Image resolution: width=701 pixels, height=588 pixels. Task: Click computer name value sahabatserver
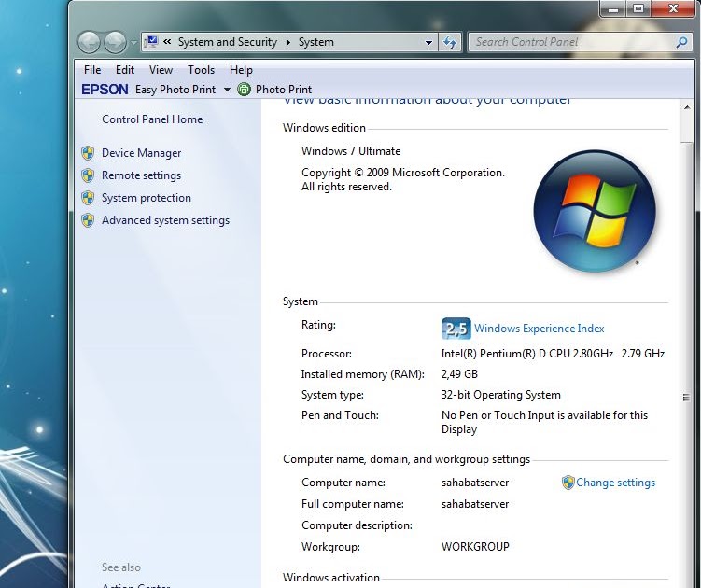tap(475, 483)
